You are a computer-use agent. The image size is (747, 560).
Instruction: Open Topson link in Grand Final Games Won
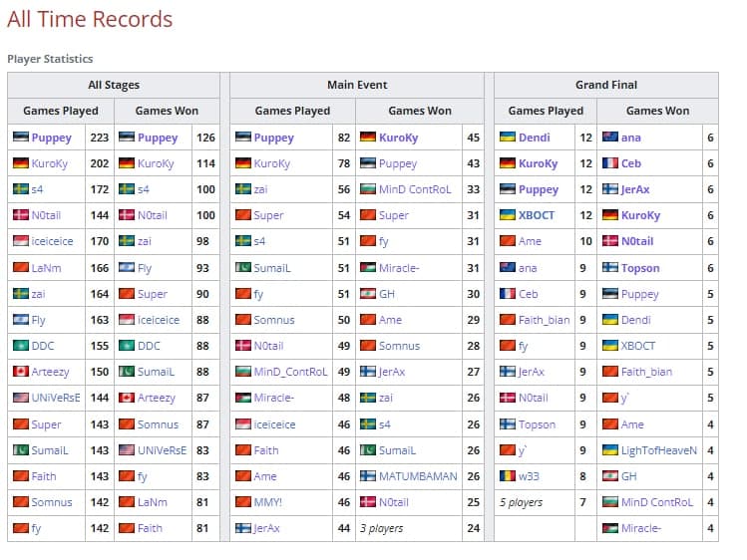640,268
